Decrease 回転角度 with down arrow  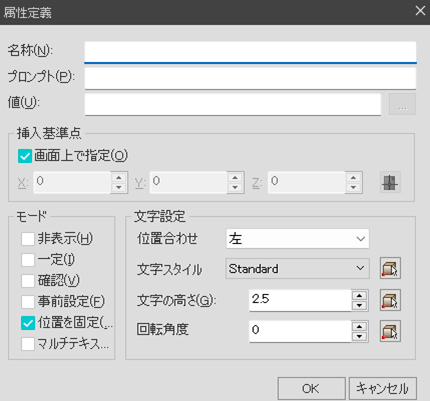pyautogui.click(x=359, y=336)
